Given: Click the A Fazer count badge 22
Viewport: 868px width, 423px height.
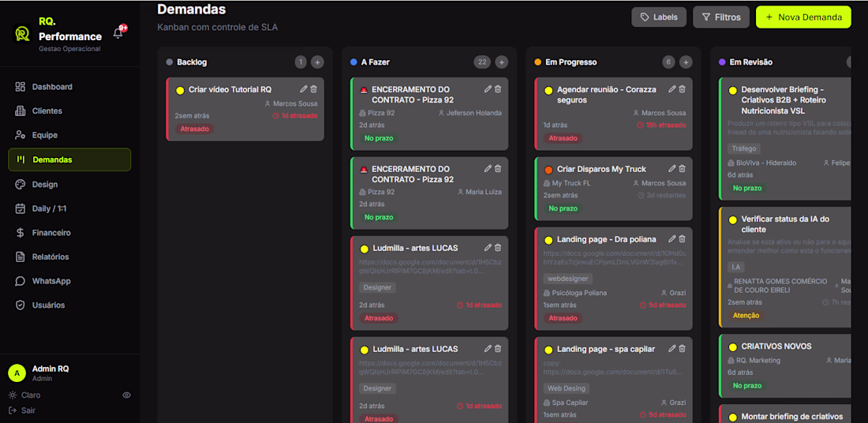Looking at the screenshot, I should pos(482,62).
